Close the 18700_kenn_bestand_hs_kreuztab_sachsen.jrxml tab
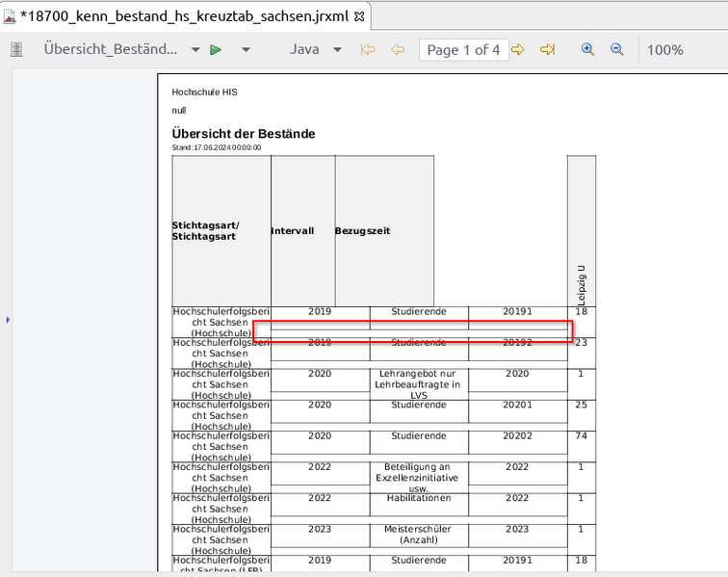Image resolution: width=728 pixels, height=577 pixels. coord(359,16)
